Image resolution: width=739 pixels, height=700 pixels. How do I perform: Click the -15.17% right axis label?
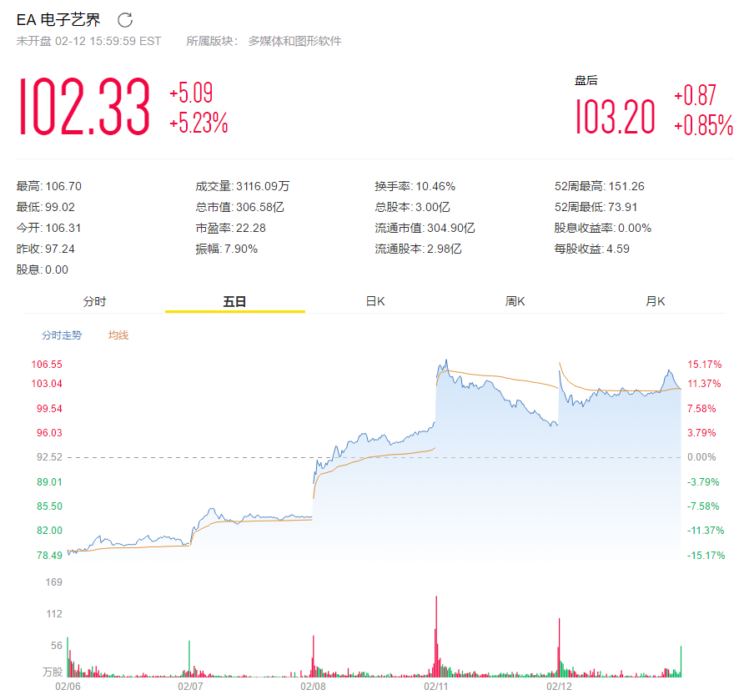coord(706,556)
